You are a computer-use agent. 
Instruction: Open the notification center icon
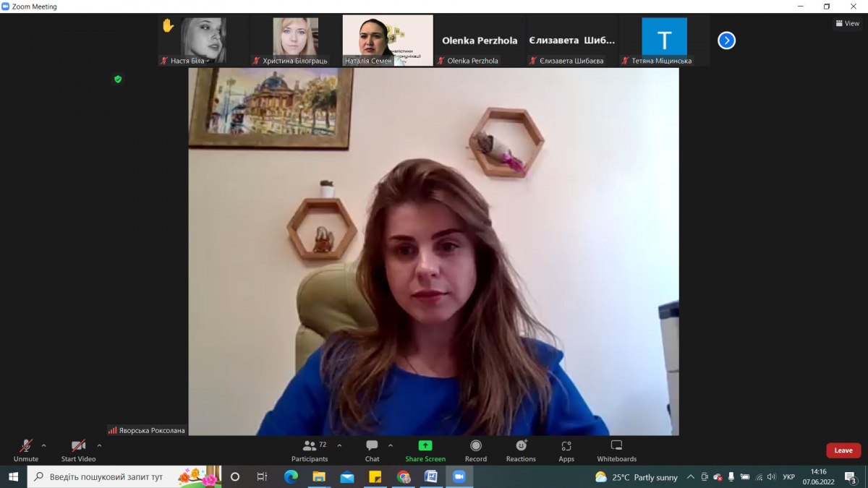[x=851, y=477]
